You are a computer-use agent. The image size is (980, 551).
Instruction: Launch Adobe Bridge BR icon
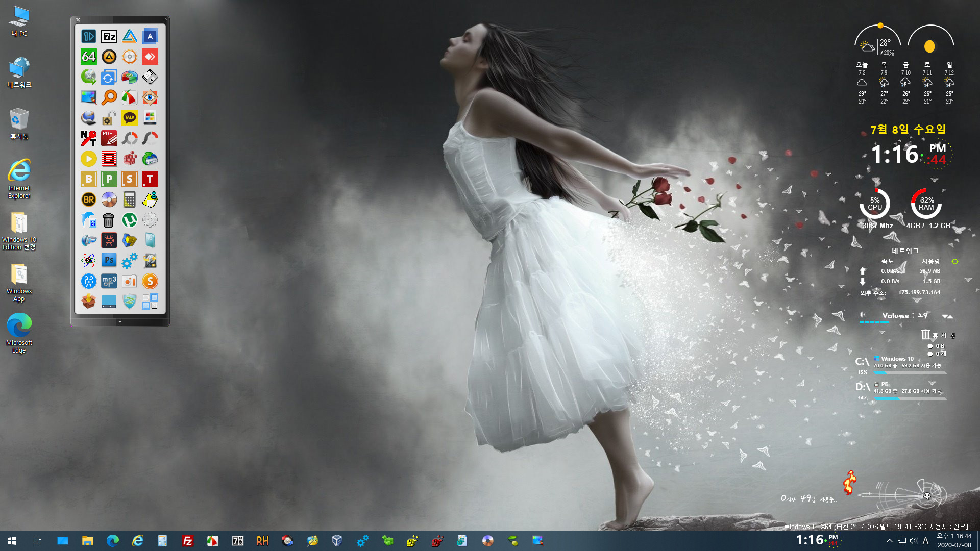[88, 199]
